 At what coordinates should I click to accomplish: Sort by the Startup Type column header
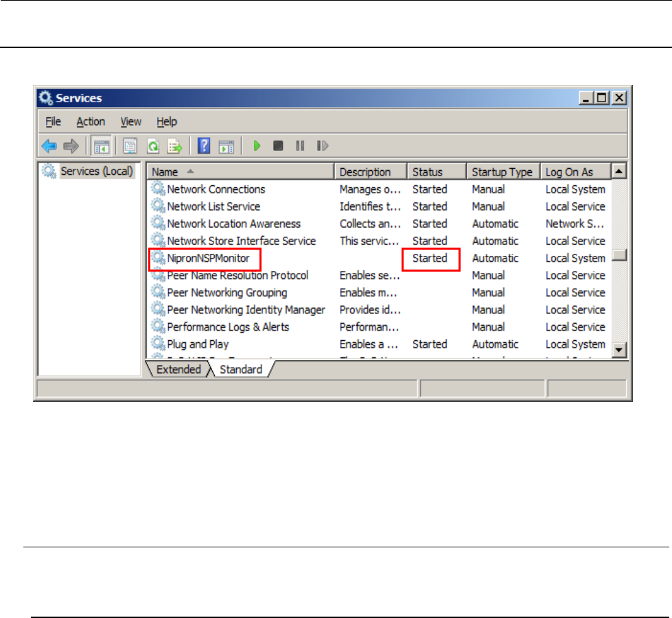click(x=503, y=171)
